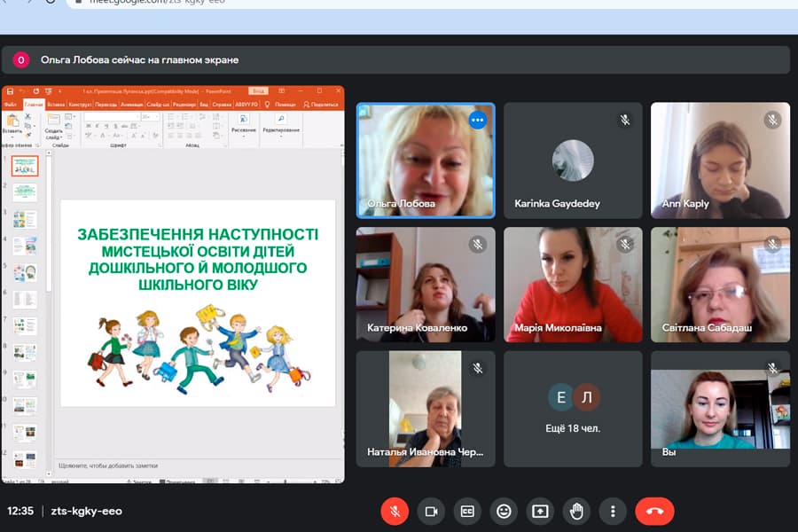This screenshot has width=798, height=532.
Task: Open the three-dot more options menu
Action: point(613,511)
